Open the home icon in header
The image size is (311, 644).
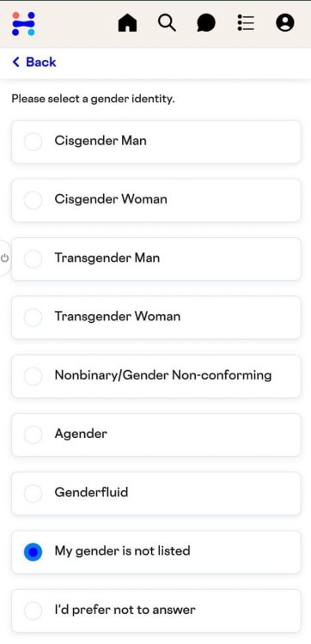tap(127, 23)
